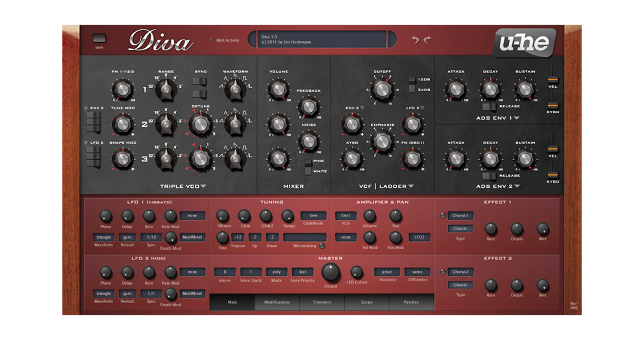
Task: Adjust ENV 1 KYBD slider
Action: click(x=553, y=105)
